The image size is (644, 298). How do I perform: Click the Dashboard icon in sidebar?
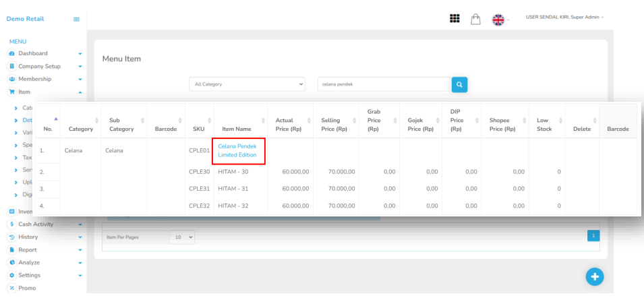pyautogui.click(x=11, y=53)
